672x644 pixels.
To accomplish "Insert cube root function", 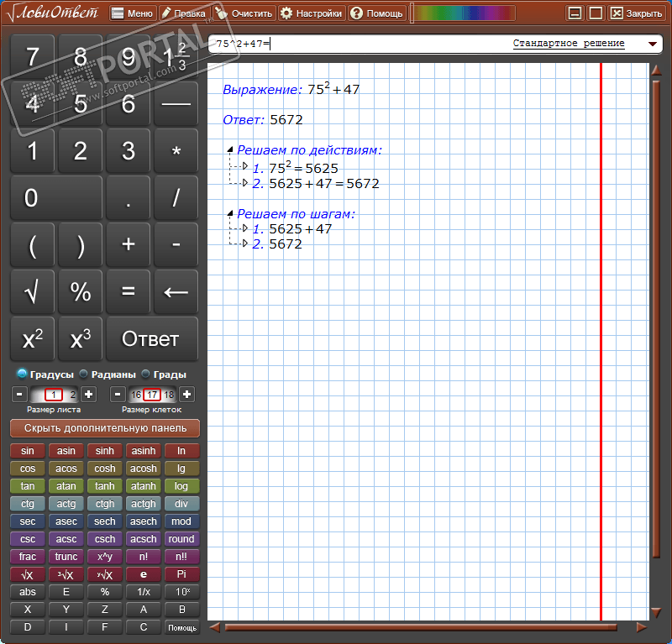I will [x=66, y=574].
